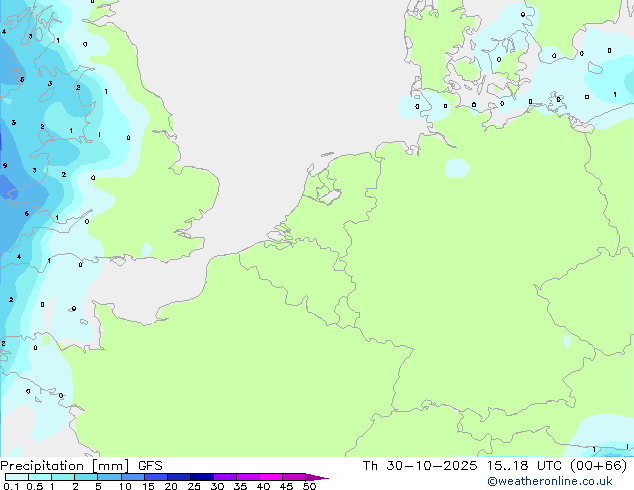Click the above-50 arrow tip of the legend
Image resolution: width=634 pixels, height=490 pixels.
point(317,477)
